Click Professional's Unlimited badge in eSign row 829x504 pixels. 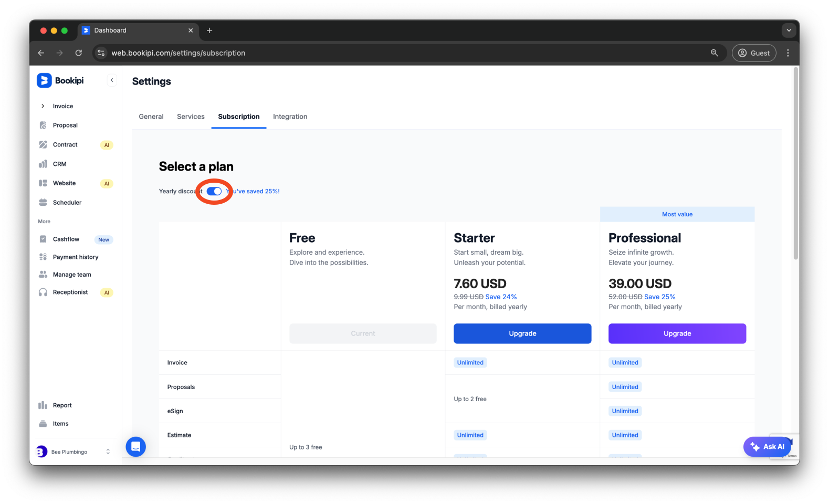(x=625, y=411)
